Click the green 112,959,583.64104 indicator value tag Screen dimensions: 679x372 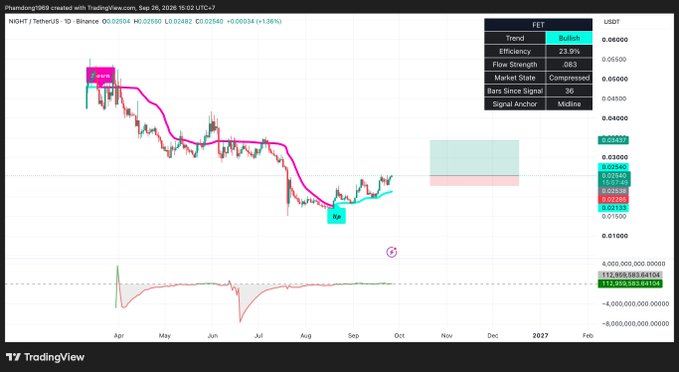coord(630,284)
